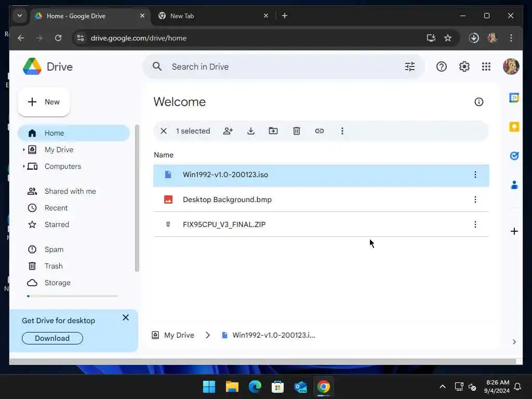Select FIX95CPU_V3_FINAL.ZIP file
This screenshot has height=399, width=532.
321,224
